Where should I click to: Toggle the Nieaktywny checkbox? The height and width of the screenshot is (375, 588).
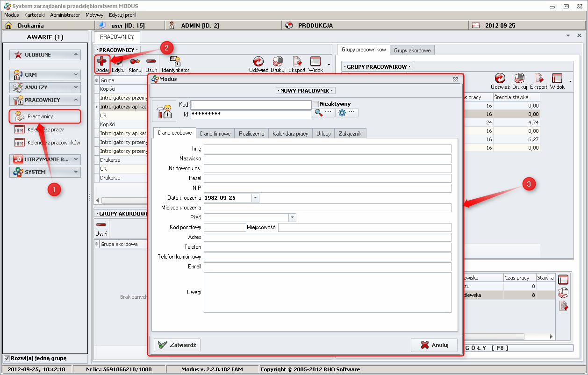(x=316, y=104)
